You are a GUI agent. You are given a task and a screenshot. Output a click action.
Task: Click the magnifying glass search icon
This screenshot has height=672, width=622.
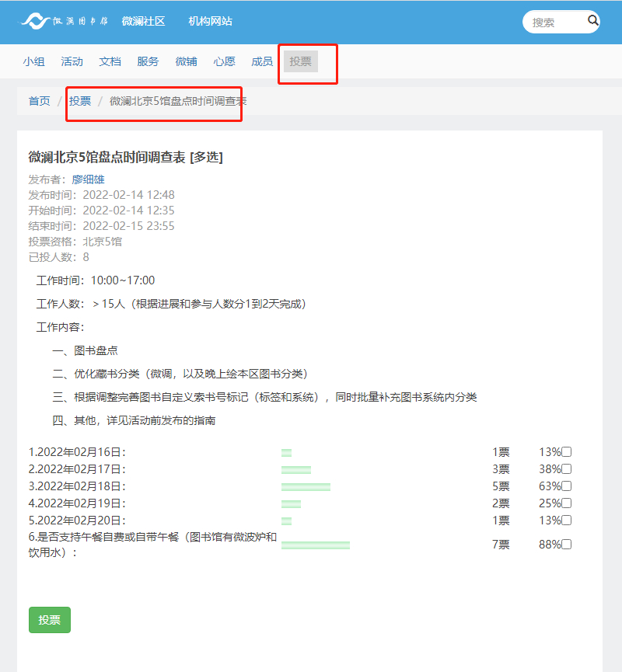[x=592, y=21]
